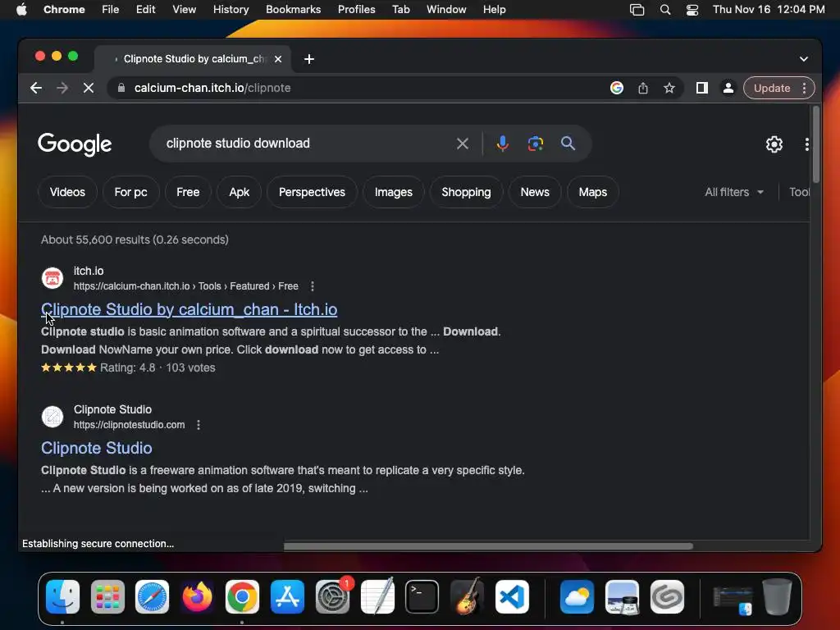Go back to the previous page
Screen dimensions: 840x630
point(36,88)
